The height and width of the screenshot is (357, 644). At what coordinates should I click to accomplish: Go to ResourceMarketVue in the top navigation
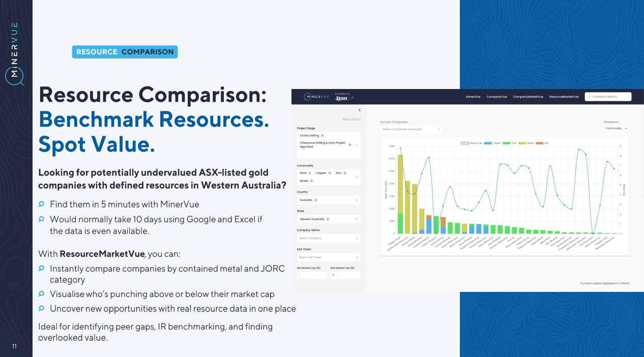[564, 97]
